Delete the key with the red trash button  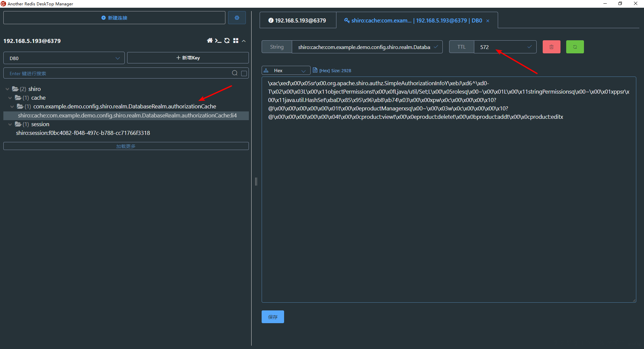coord(551,47)
